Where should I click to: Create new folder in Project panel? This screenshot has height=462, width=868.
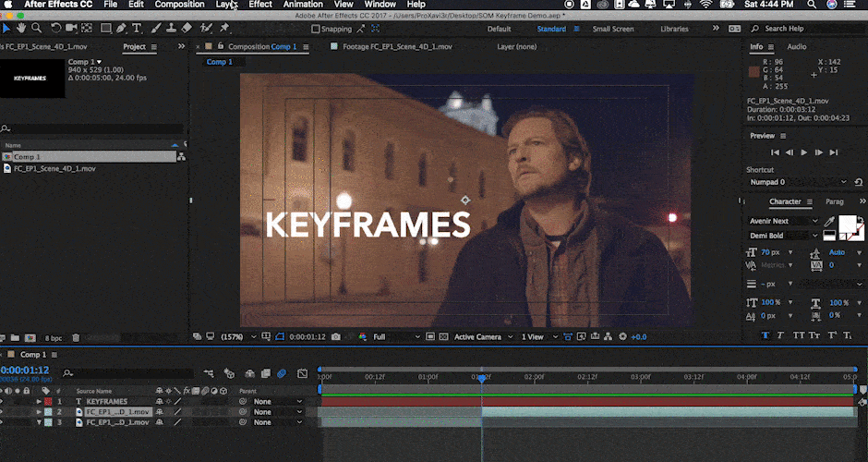(15, 338)
